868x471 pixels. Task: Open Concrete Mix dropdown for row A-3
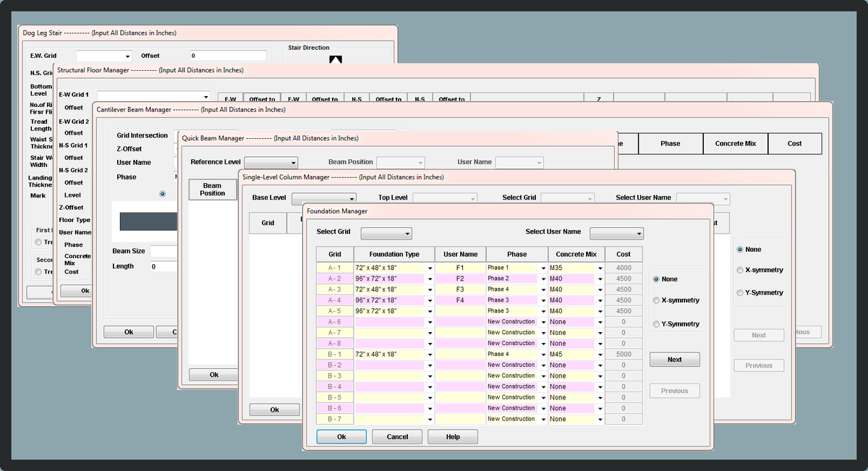pos(600,289)
